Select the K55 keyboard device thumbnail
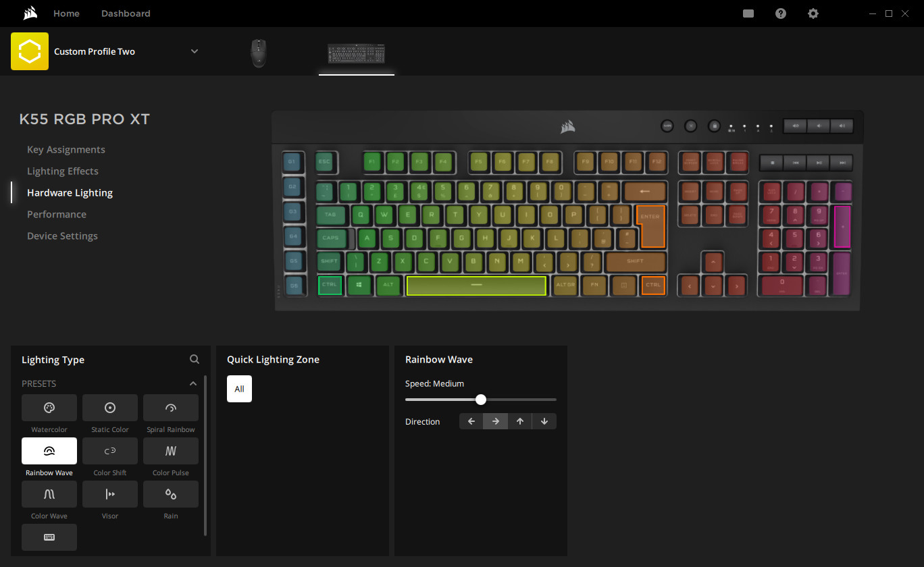The width and height of the screenshot is (924, 567). (x=356, y=53)
